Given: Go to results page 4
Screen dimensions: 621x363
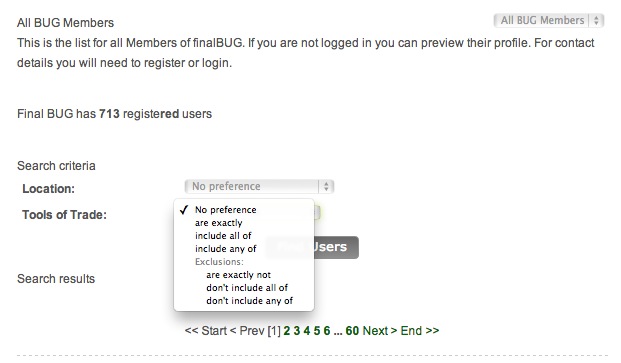Looking at the screenshot, I should pos(307,331).
